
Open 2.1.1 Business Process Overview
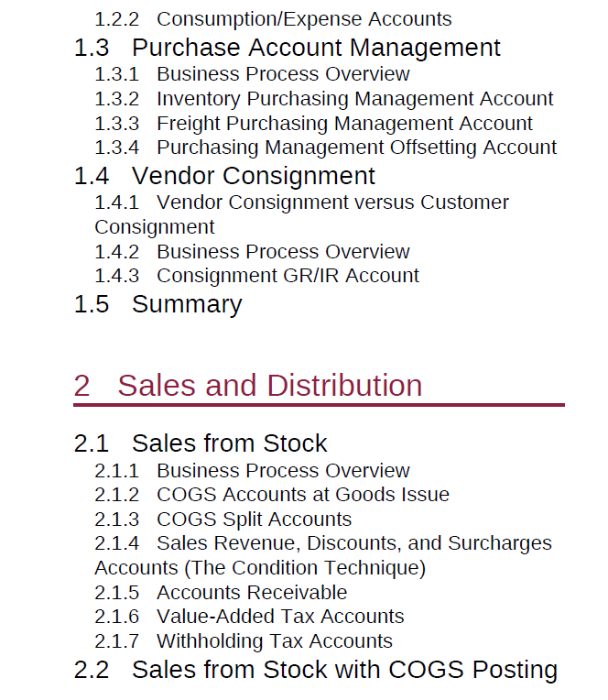click(252, 471)
